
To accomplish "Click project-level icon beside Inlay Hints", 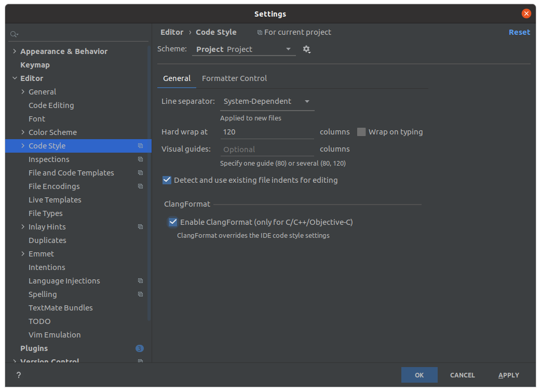I will click(140, 227).
